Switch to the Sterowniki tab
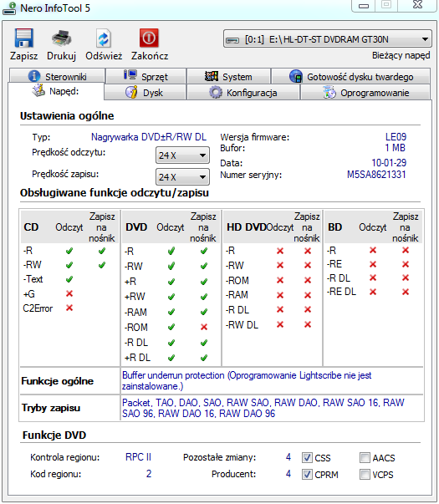Screen dimensions: 439x504 pos(57,77)
